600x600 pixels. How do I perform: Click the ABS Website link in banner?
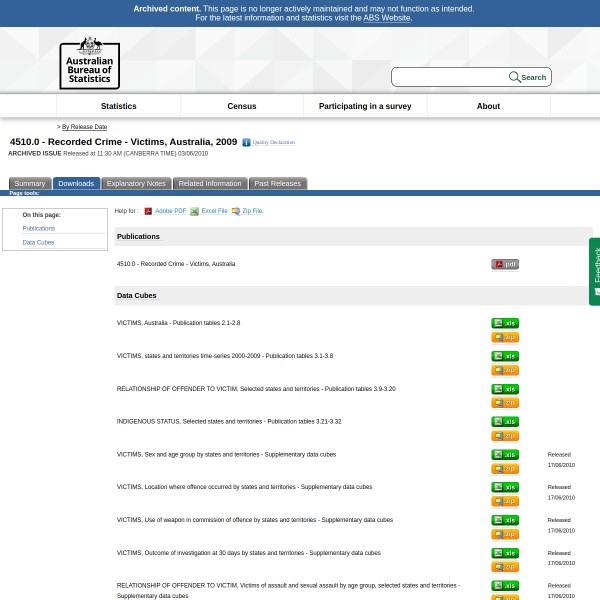[x=386, y=18]
